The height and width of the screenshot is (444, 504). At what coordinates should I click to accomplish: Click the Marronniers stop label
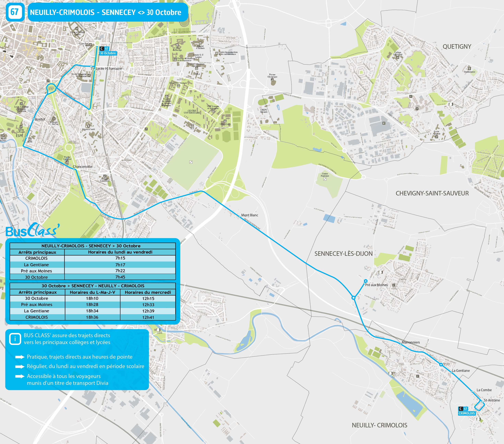click(x=411, y=343)
